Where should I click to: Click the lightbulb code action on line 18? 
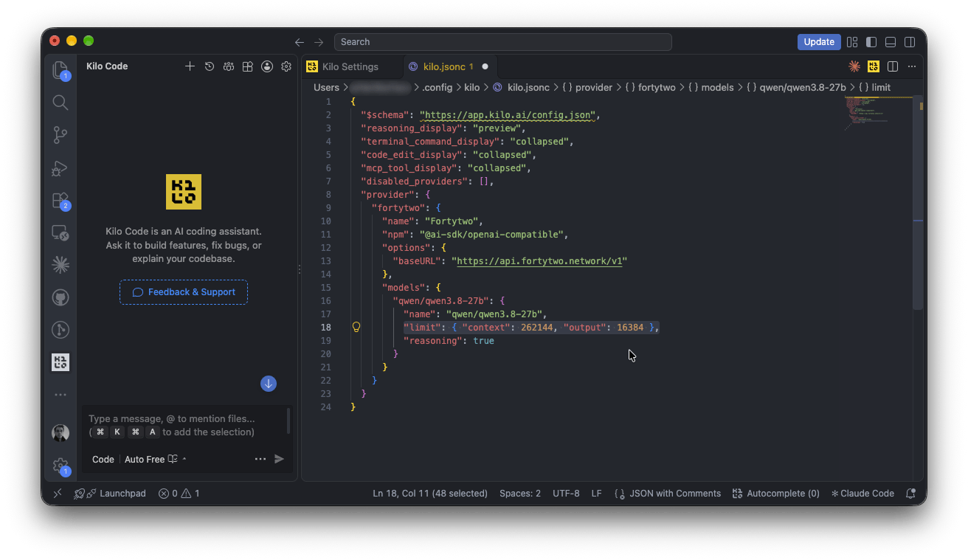(356, 327)
